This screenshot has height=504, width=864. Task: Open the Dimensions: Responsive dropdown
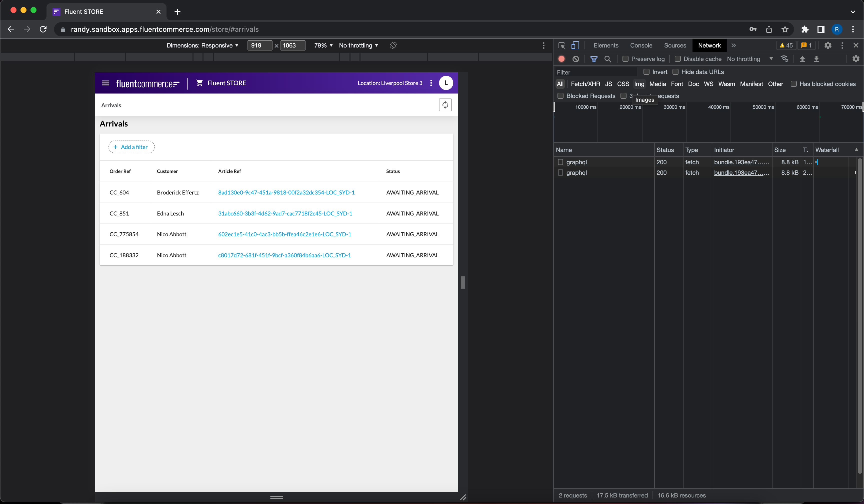(x=202, y=45)
